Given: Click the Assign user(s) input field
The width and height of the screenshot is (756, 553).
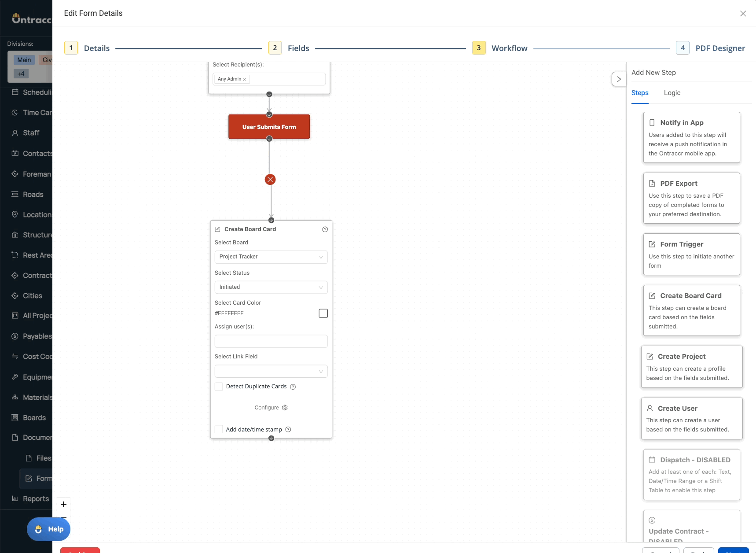Looking at the screenshot, I should pos(271,342).
